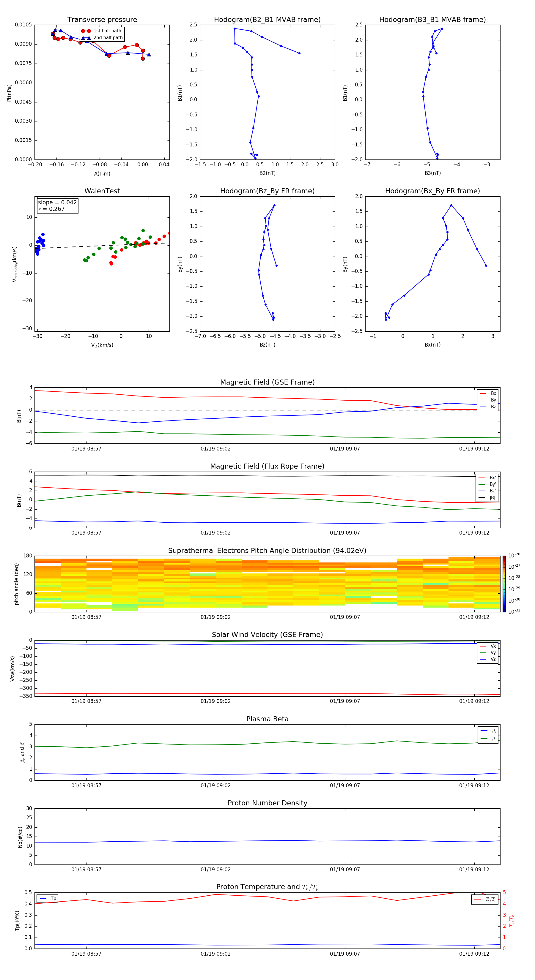Click the Vx entry in the velocity legend
The image size is (535, 980).
click(488, 646)
